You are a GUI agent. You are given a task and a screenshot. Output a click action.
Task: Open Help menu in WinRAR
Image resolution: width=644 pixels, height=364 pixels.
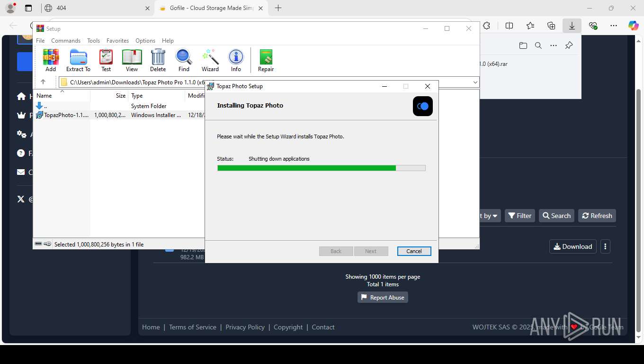tap(168, 41)
